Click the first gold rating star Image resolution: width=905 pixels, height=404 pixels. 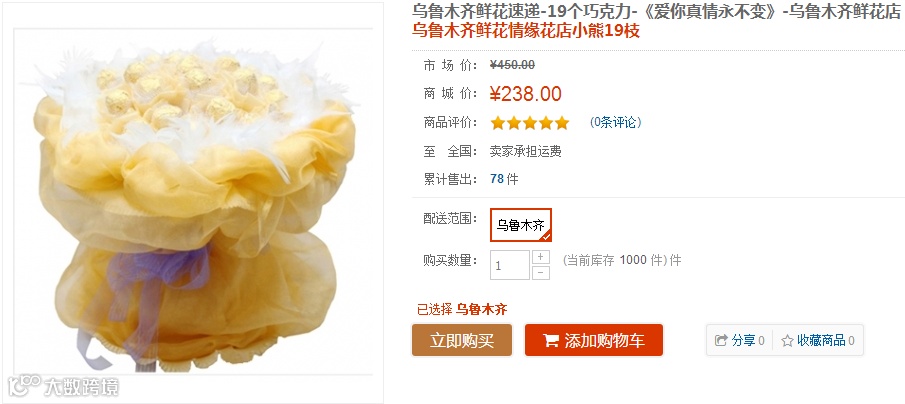(498, 123)
